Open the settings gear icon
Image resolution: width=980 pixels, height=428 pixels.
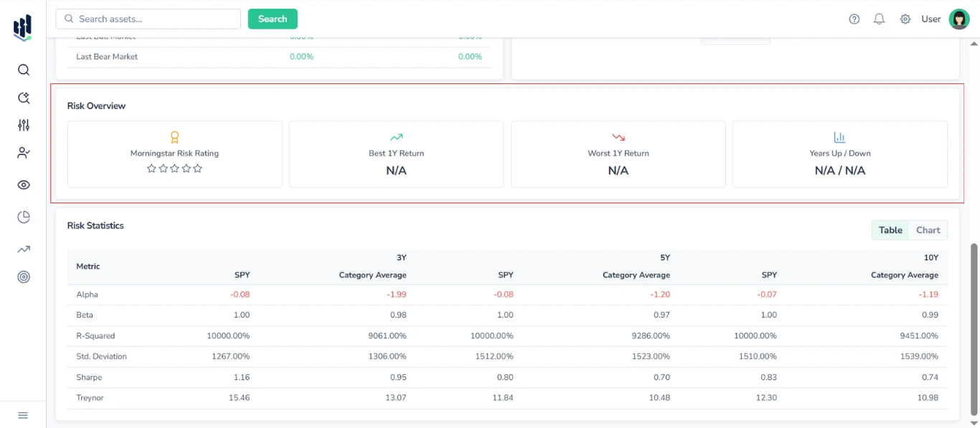click(905, 19)
